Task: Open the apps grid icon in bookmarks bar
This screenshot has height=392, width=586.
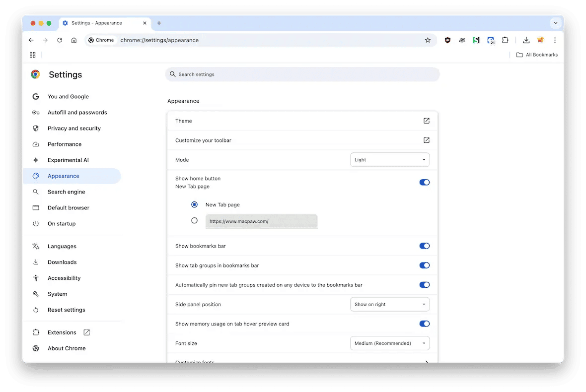Action: [33, 55]
